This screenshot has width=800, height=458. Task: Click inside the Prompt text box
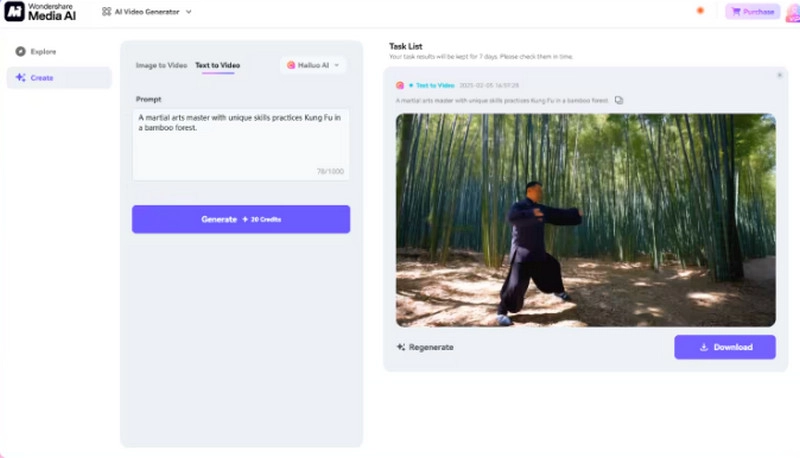(x=240, y=143)
